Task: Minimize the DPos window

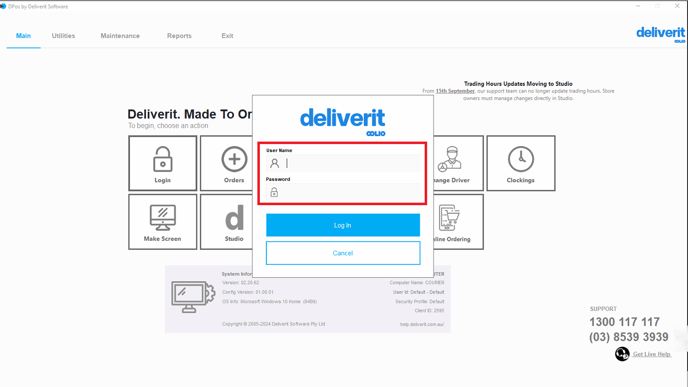Action: click(638, 6)
